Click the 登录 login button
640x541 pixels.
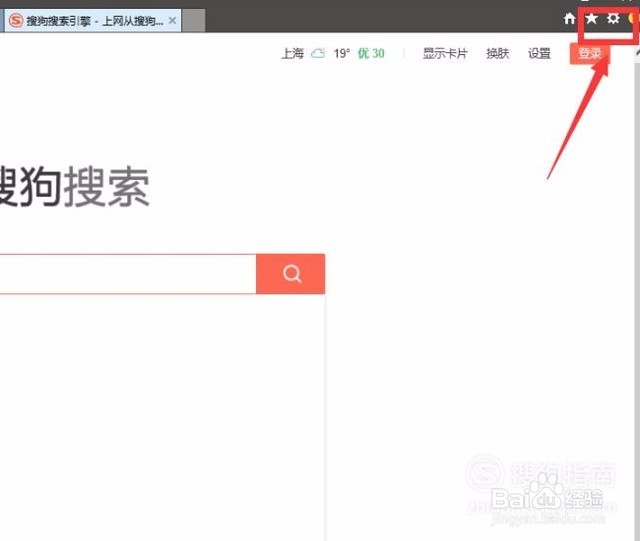point(590,53)
